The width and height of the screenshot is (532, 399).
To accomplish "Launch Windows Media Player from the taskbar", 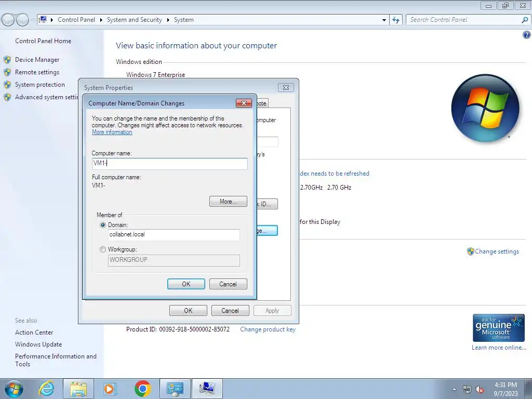I will pos(110,389).
